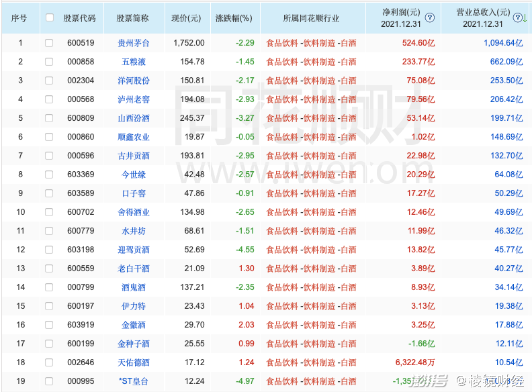Viewport: 532px width, 392px height.
Task: Tick checkbox for 002304 洋河股份 row
Action: pyautogui.click(x=49, y=81)
